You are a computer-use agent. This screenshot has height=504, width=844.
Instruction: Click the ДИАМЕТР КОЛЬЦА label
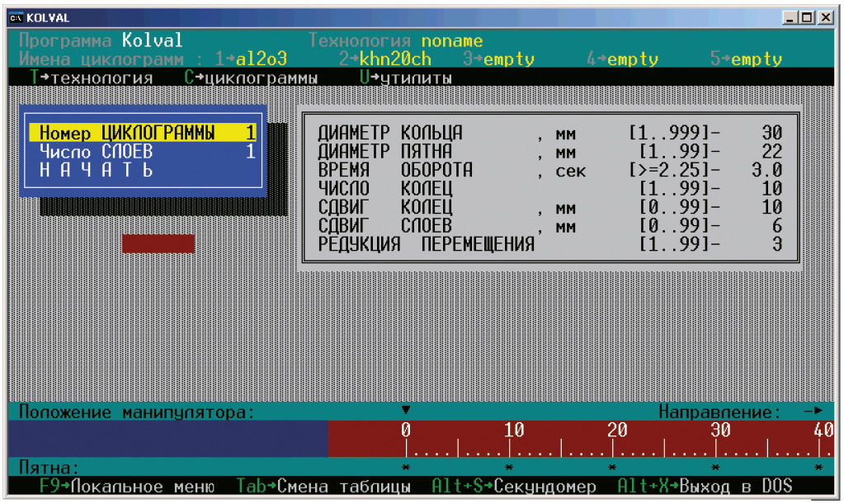point(390,132)
